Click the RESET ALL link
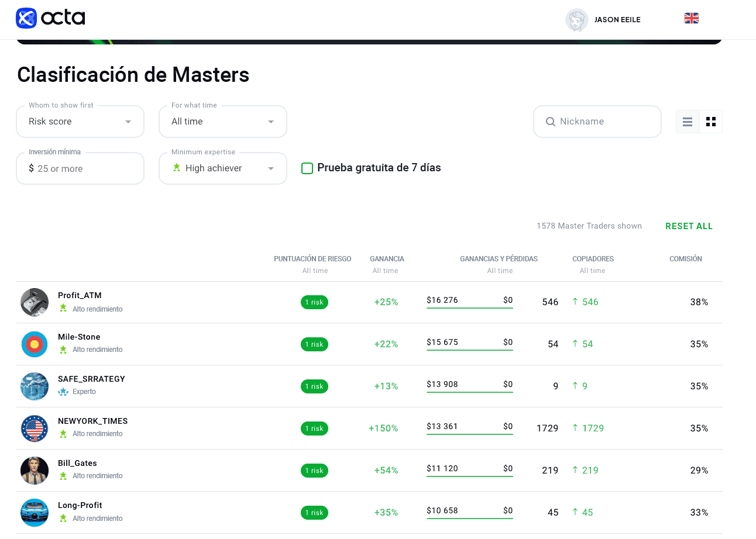This screenshot has width=756, height=539. pyautogui.click(x=689, y=226)
